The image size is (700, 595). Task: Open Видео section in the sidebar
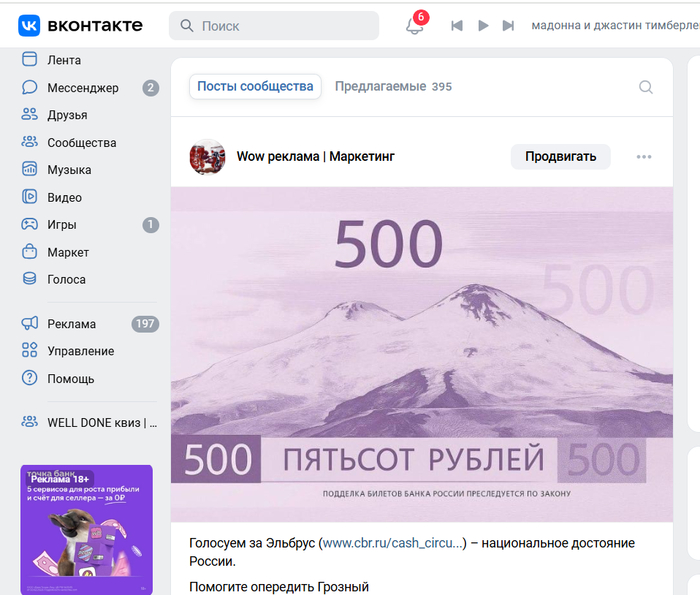coord(64,198)
